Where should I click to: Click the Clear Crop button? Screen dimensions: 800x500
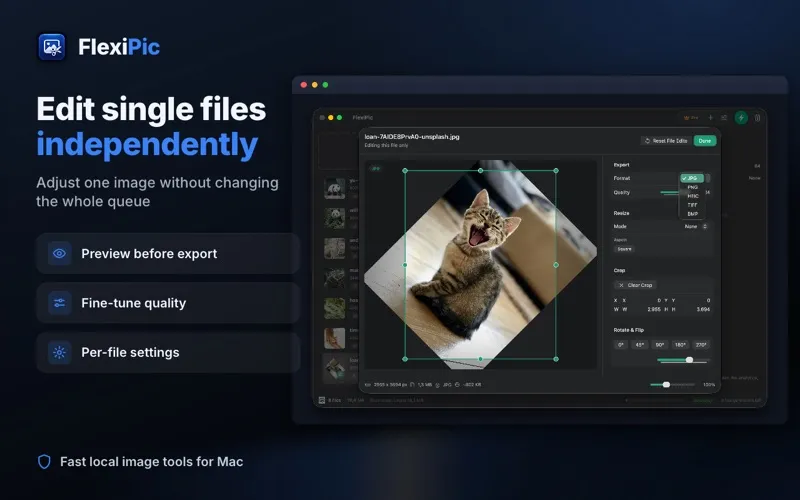click(x=635, y=285)
